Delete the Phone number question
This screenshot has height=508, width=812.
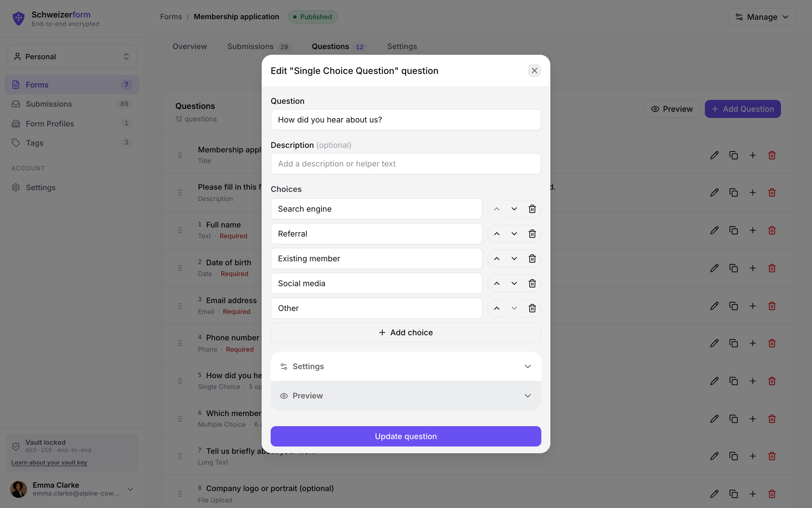[772, 343]
